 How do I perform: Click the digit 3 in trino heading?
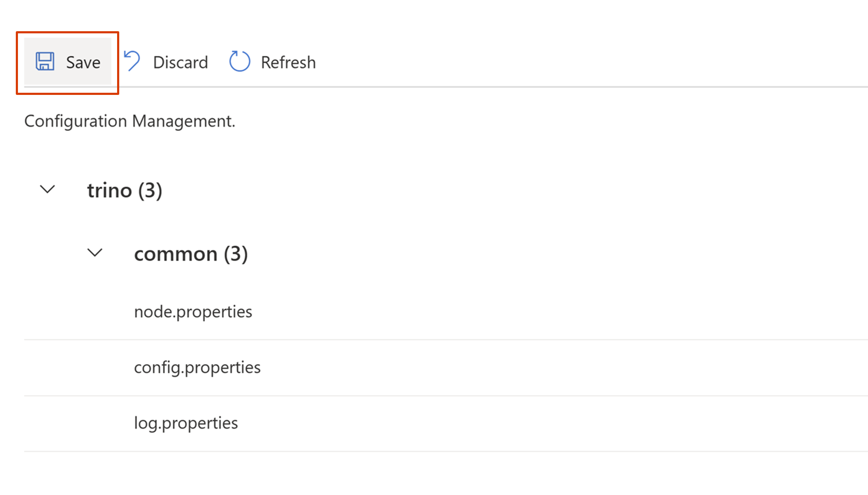(x=150, y=190)
